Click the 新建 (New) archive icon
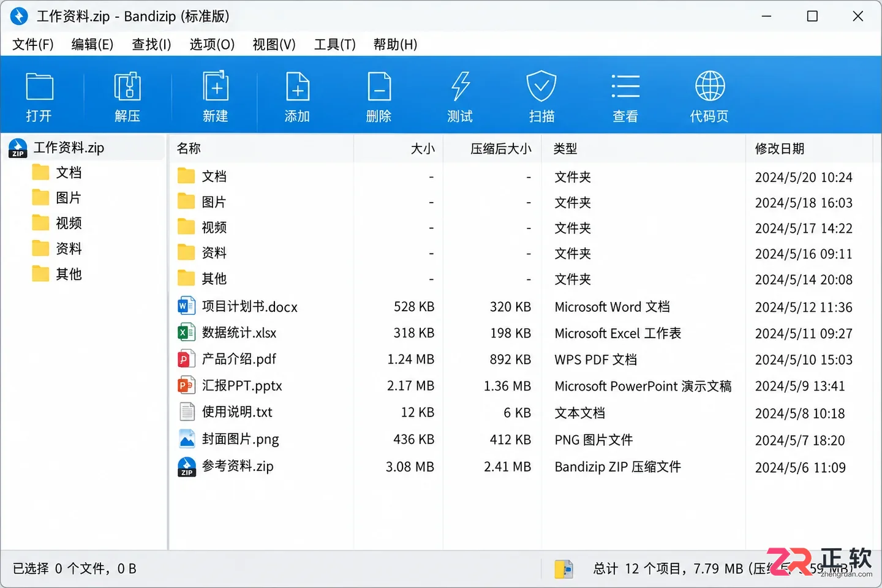The height and width of the screenshot is (588, 882). tap(216, 86)
